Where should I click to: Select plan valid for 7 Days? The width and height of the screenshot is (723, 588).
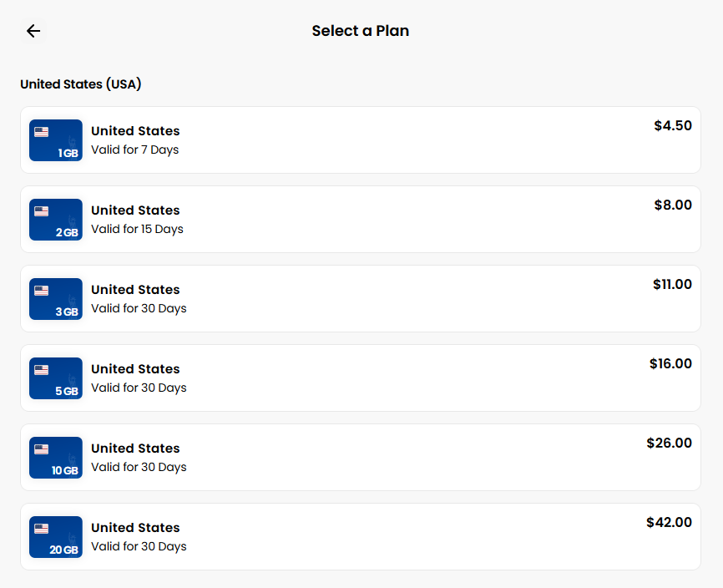(134, 150)
